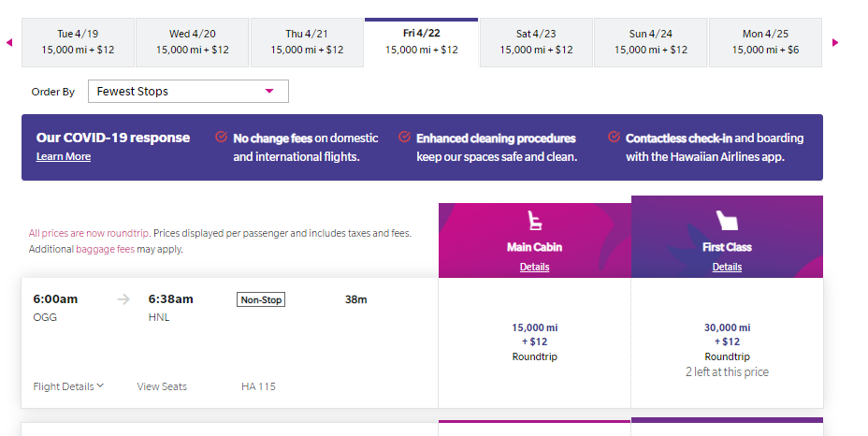Screen dimensions: 868x436
Task: Click the First Class seat icon
Action: [727, 221]
